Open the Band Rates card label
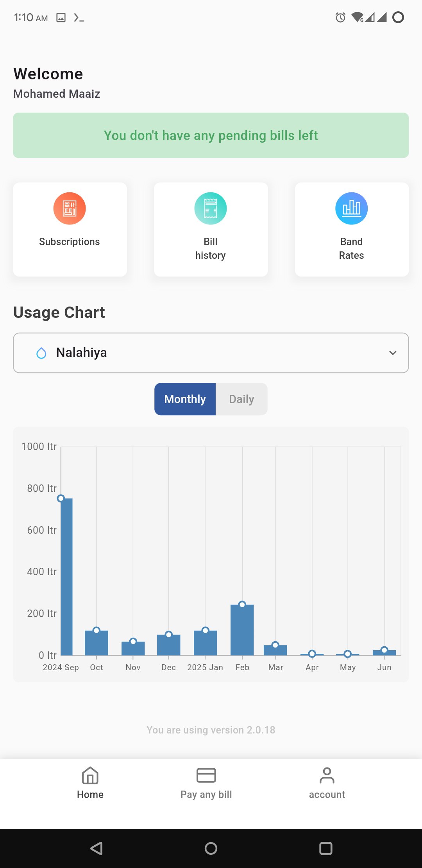The image size is (422, 868). (351, 248)
